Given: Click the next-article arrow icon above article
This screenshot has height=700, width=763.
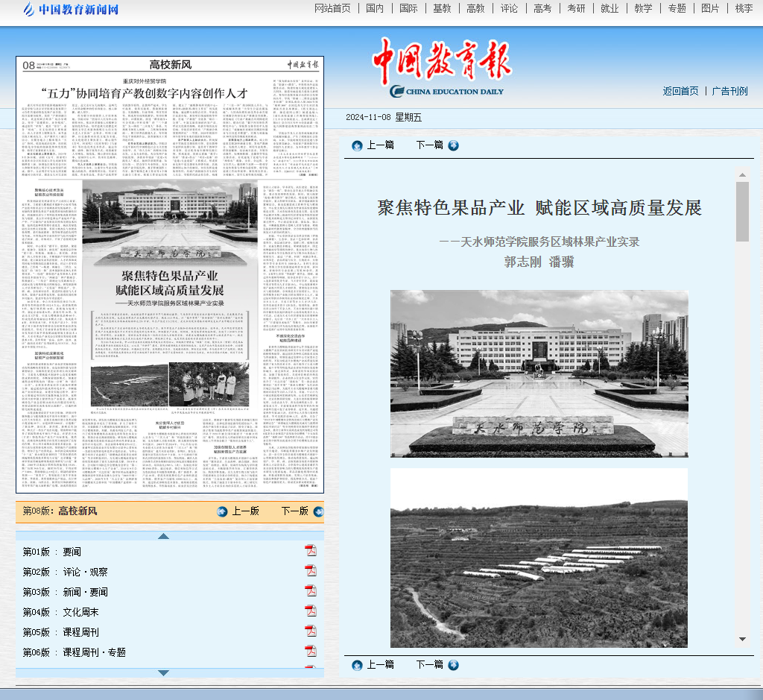Looking at the screenshot, I should click(453, 145).
